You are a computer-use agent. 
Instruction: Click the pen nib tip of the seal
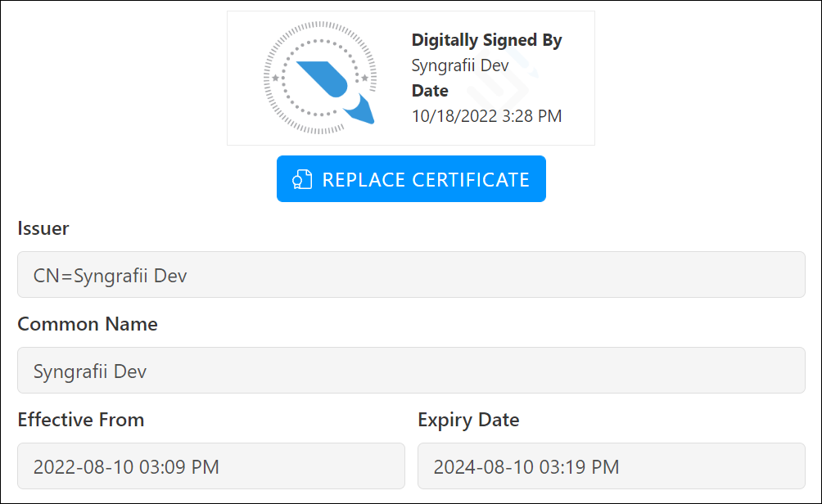(x=362, y=110)
